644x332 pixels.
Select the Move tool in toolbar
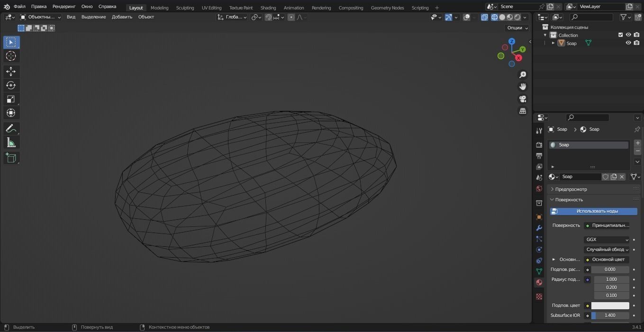click(x=11, y=72)
